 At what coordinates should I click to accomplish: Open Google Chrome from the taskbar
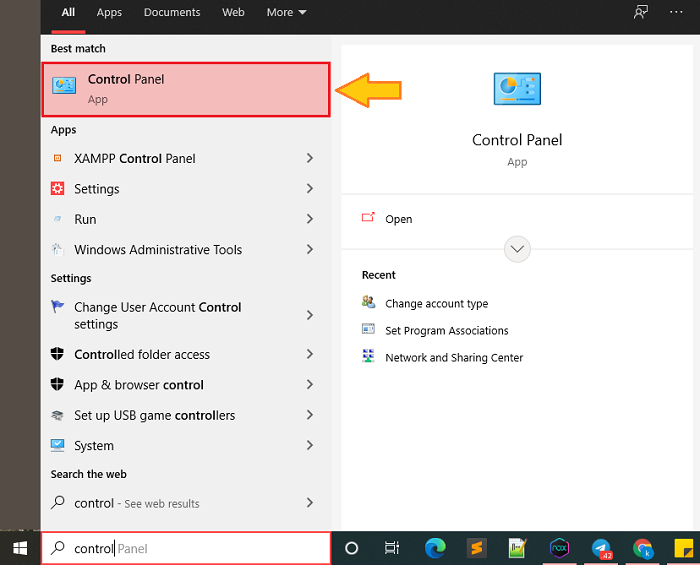(643, 548)
